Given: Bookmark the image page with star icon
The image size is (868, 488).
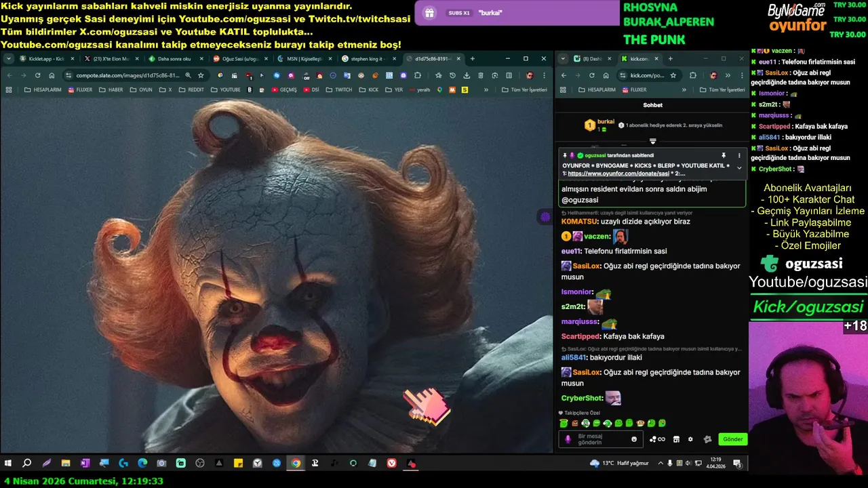Looking at the screenshot, I should [x=201, y=75].
